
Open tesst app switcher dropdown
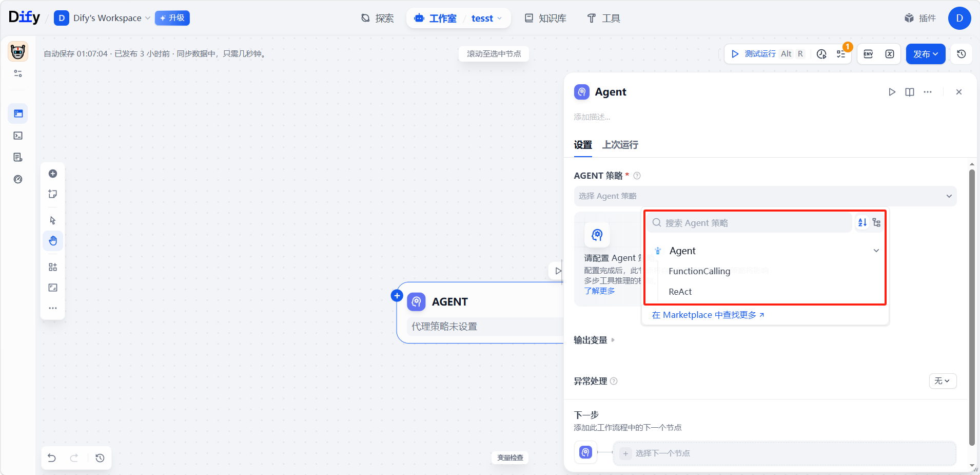point(486,18)
